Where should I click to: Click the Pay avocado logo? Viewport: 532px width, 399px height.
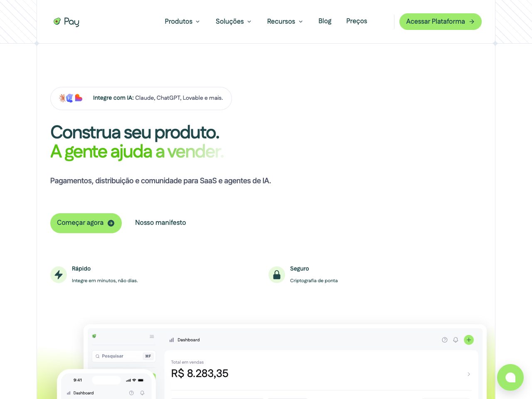66,22
